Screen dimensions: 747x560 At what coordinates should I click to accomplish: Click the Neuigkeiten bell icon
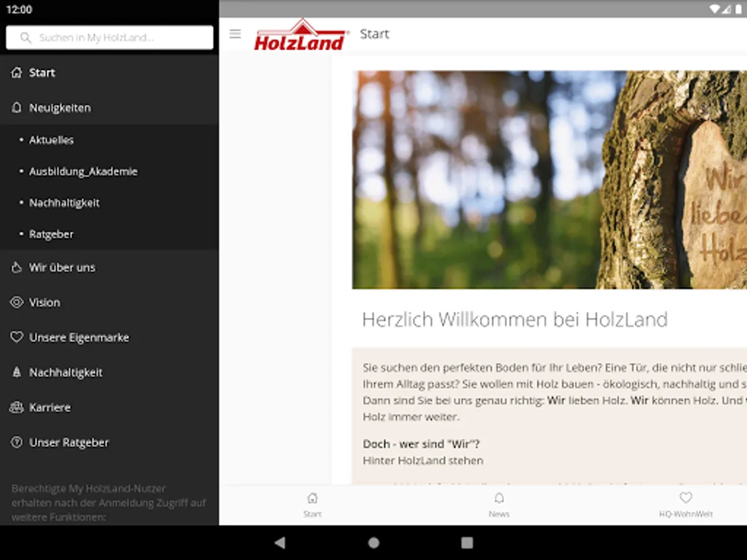coord(17,108)
